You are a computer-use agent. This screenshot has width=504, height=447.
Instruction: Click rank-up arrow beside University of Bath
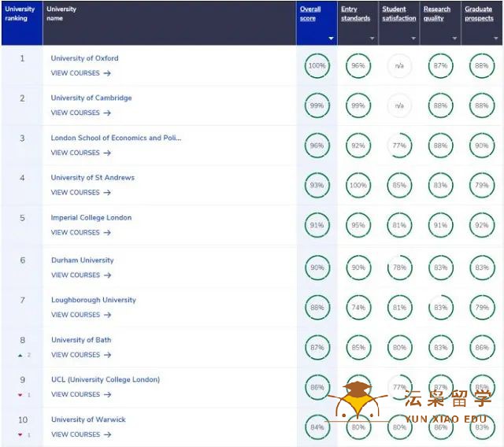20,355
